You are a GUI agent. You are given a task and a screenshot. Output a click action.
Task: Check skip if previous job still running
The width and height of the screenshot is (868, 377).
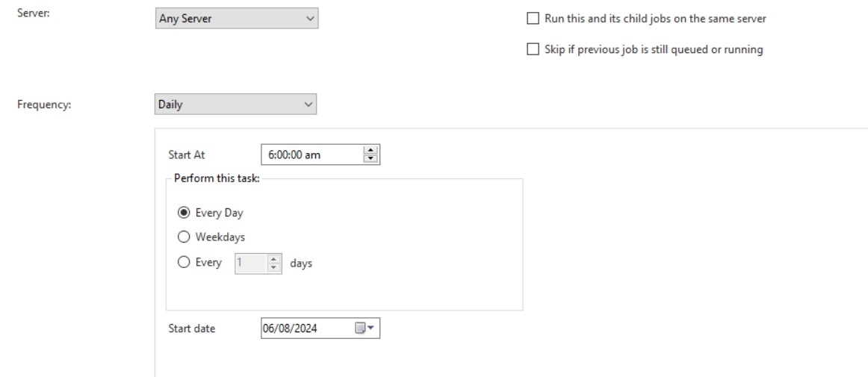tap(533, 50)
